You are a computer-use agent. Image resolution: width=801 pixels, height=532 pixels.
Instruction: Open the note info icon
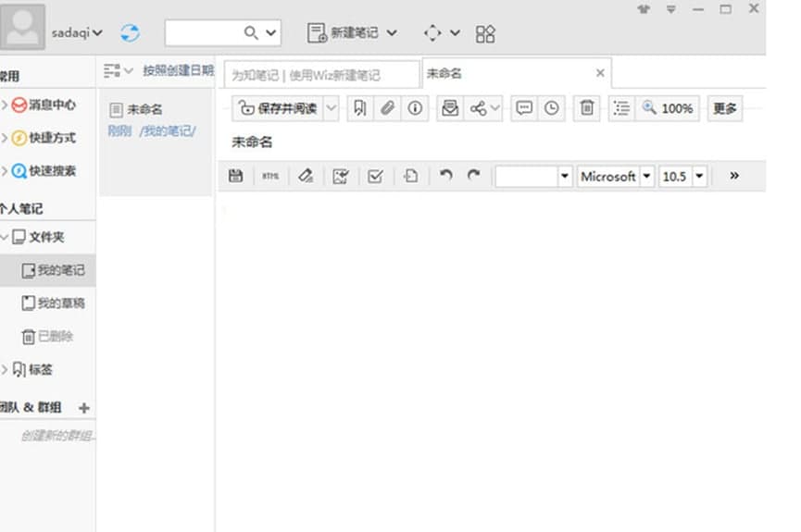(415, 108)
